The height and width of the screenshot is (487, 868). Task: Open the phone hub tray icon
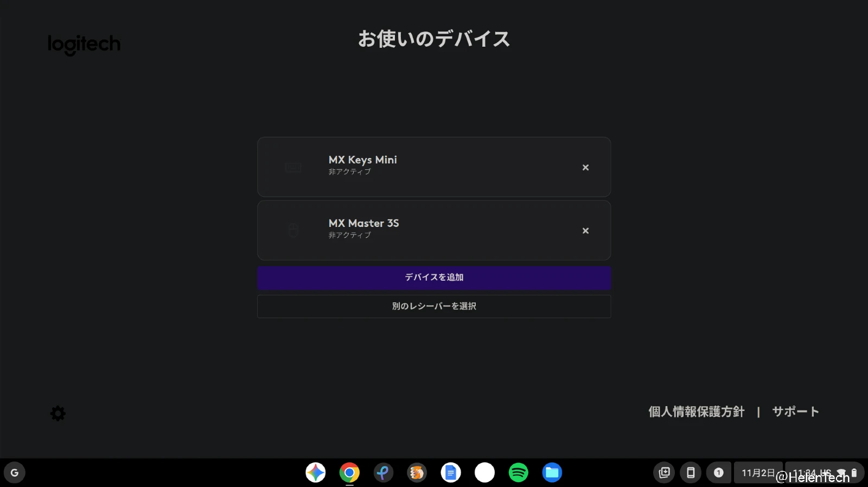tap(691, 472)
